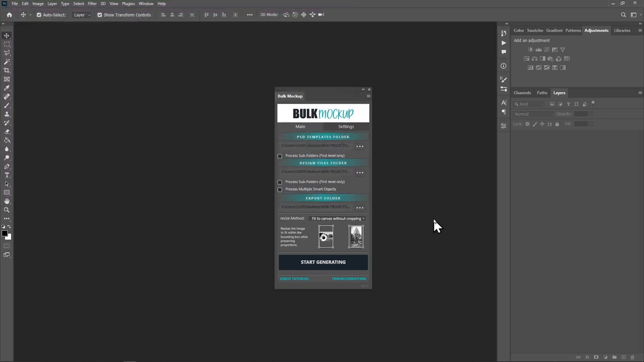This screenshot has height=362, width=644.
Task: Select the Crop tool
Action: point(7,70)
